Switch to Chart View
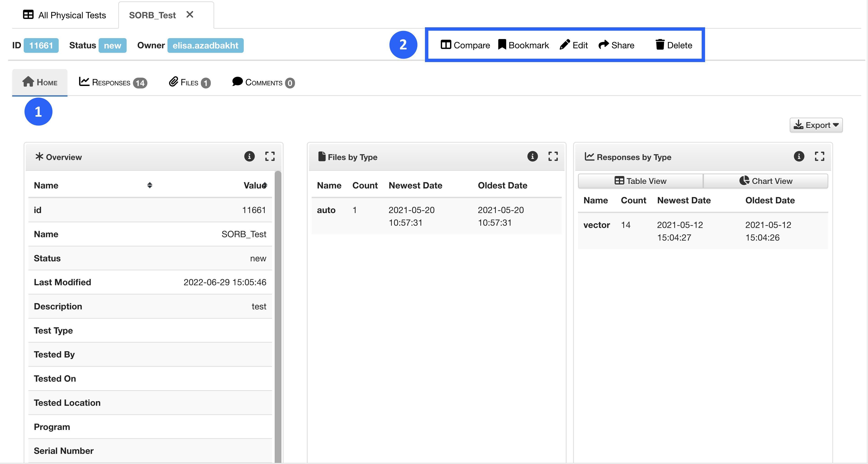The image size is (868, 464). [765, 181]
